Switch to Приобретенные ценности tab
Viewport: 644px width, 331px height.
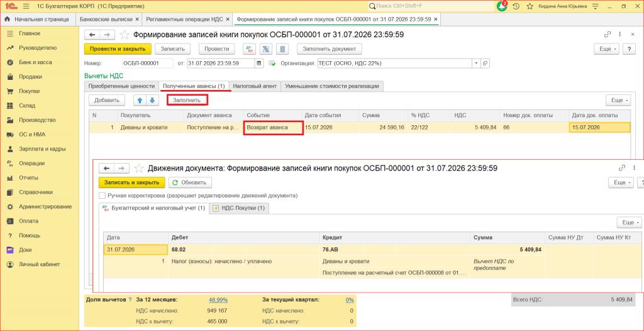121,86
